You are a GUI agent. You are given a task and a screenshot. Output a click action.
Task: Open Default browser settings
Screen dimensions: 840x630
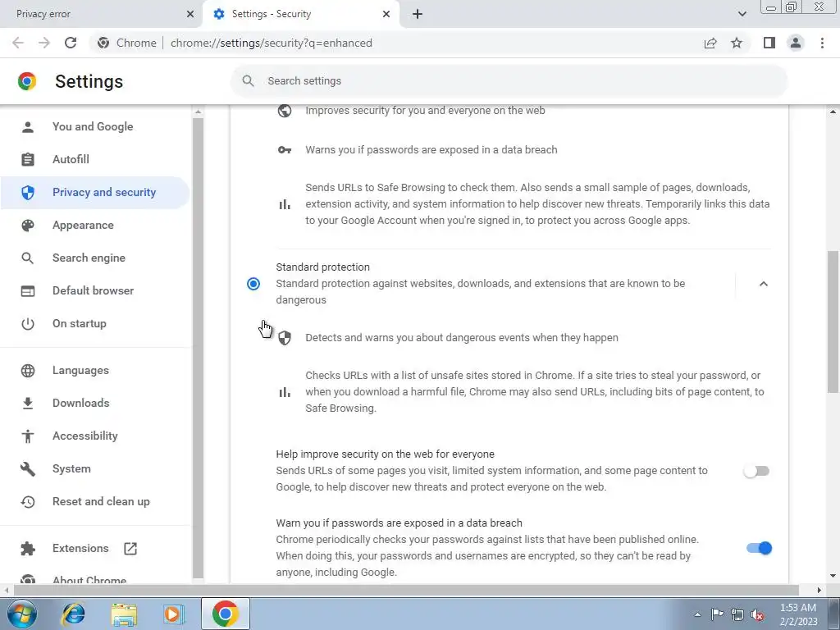[x=94, y=290]
